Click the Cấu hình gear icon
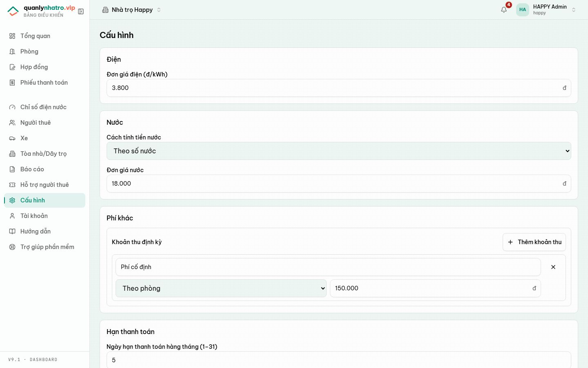Screen dimensions: 588x368 [12, 200]
